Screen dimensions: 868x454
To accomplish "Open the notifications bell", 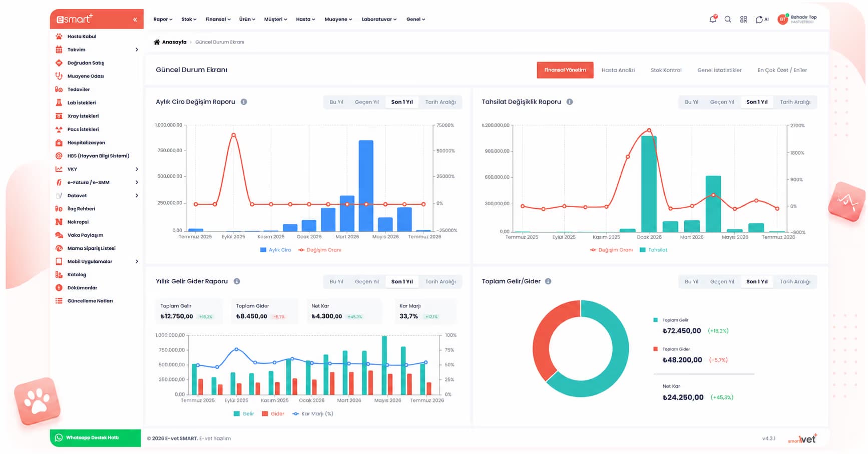I will (713, 19).
